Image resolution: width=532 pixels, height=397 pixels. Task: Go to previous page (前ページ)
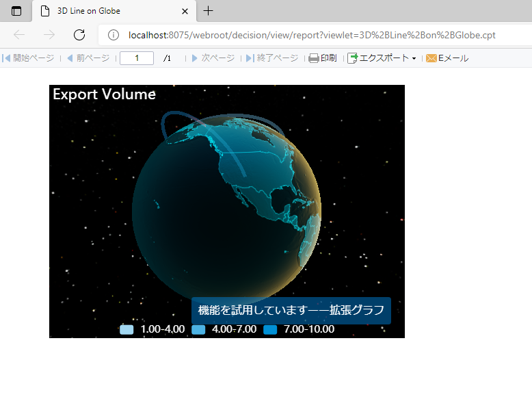(88, 58)
